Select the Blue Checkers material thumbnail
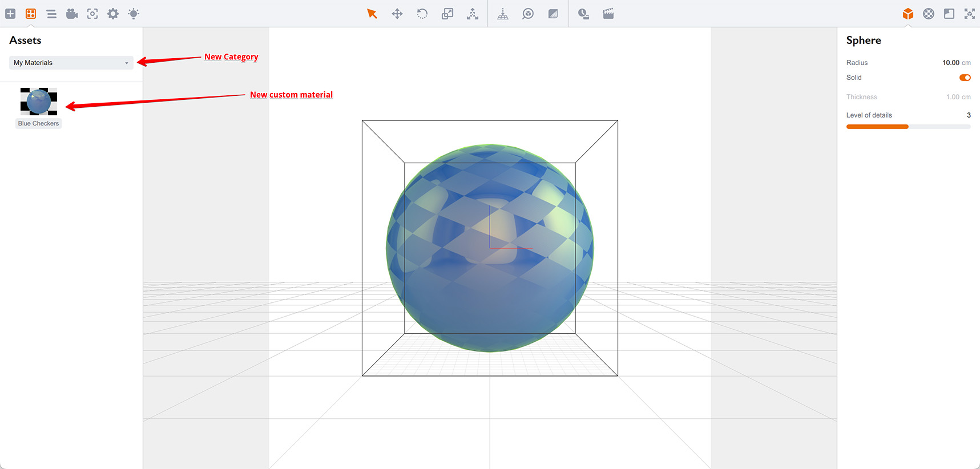The image size is (980, 469). (x=39, y=102)
